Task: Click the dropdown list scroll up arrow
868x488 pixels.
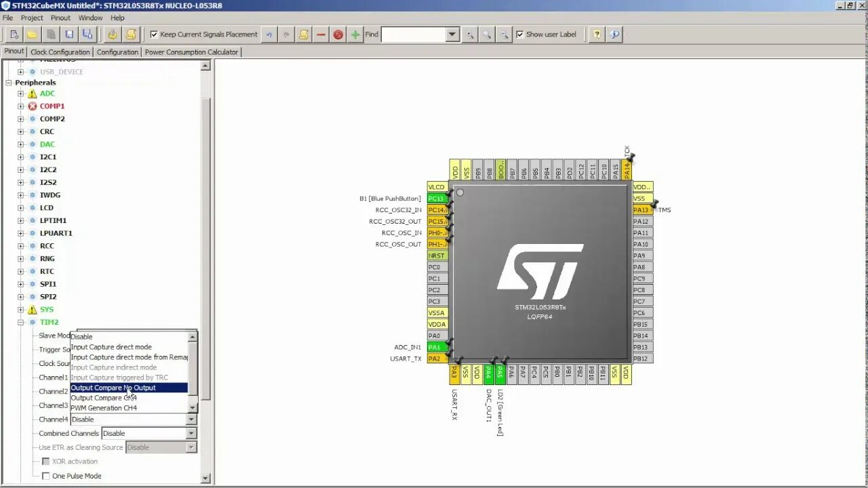Action: (x=193, y=337)
